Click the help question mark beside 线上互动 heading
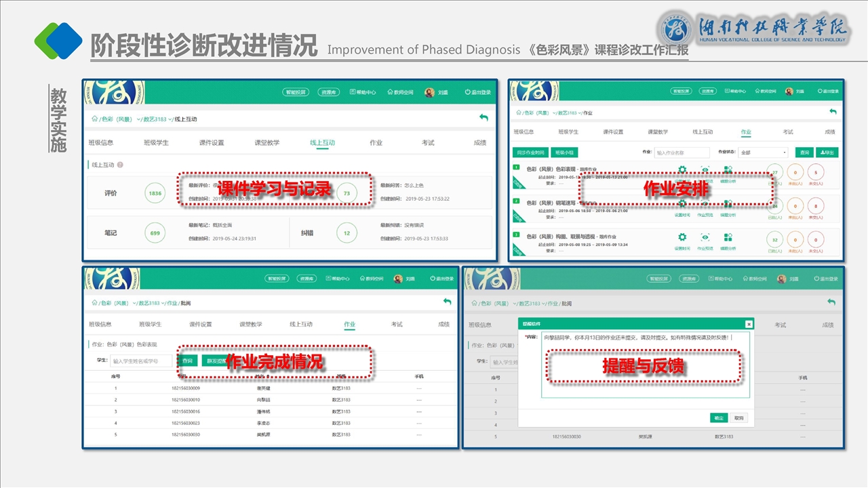The width and height of the screenshot is (868, 488). (120, 165)
